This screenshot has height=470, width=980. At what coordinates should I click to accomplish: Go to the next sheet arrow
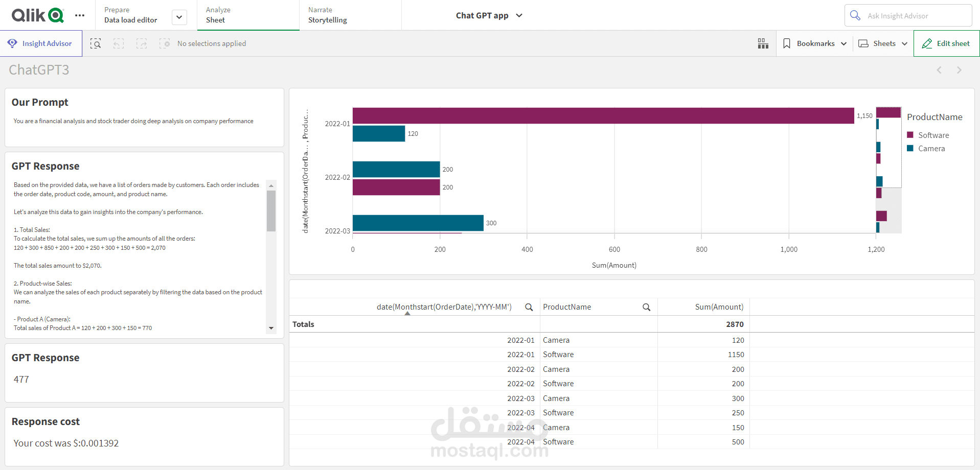pyautogui.click(x=959, y=70)
